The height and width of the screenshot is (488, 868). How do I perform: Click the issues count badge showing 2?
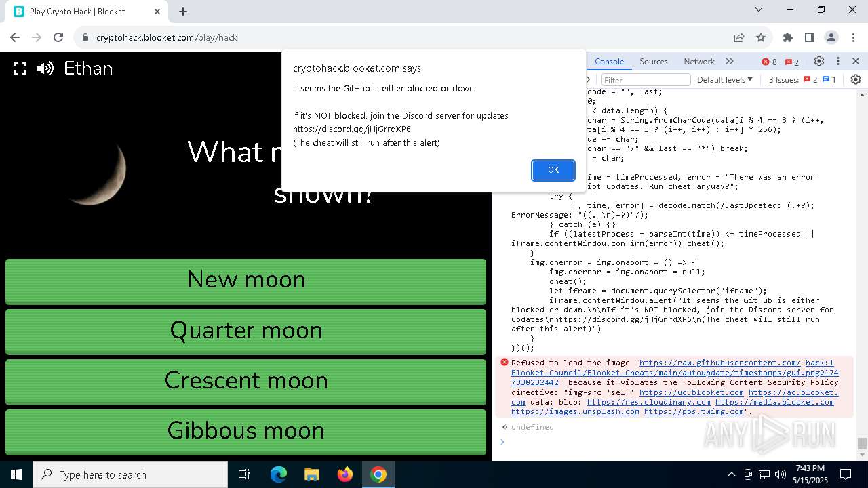pos(792,62)
